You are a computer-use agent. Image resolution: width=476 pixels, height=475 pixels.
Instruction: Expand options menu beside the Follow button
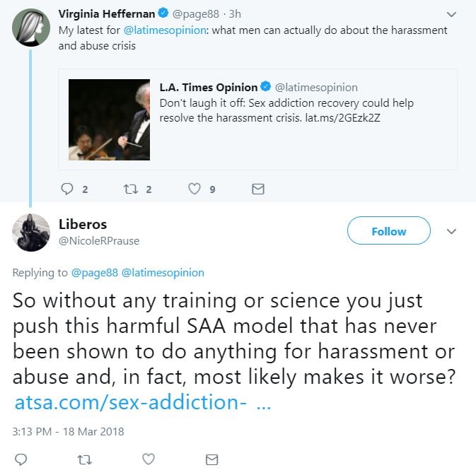click(x=453, y=231)
